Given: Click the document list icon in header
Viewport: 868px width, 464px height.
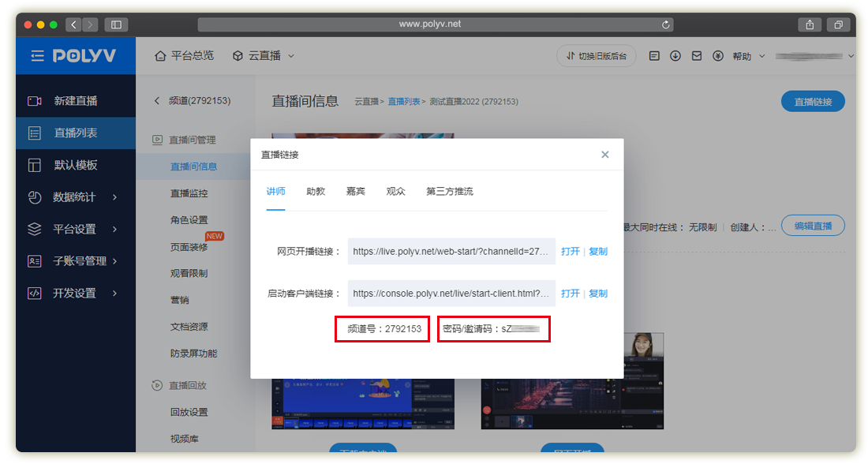Looking at the screenshot, I should tap(654, 56).
